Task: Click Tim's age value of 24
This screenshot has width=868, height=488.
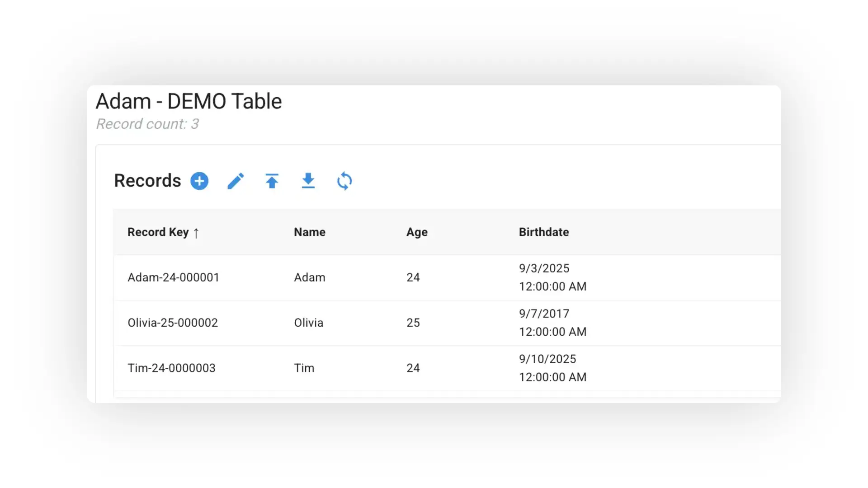Action: (x=413, y=368)
